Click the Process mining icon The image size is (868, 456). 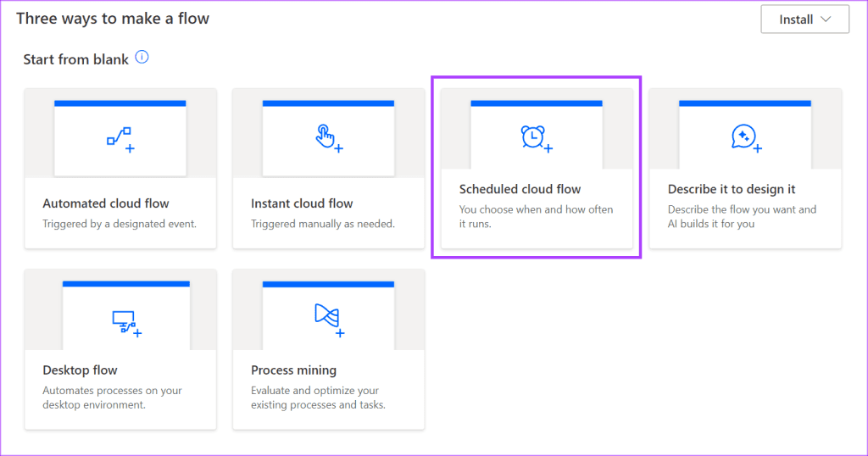coord(329,318)
